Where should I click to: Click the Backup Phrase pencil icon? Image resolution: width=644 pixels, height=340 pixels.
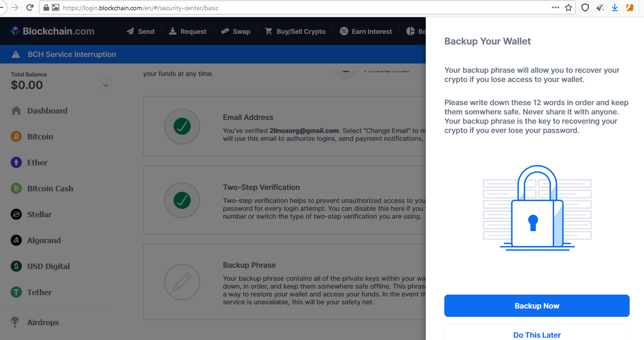pos(182,282)
